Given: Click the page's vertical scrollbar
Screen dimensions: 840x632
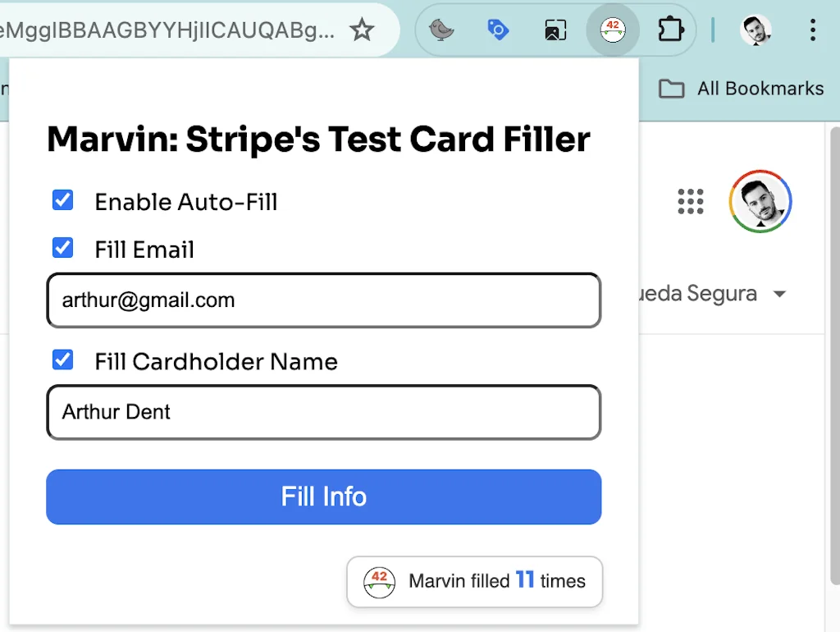Looking at the screenshot, I should (x=834, y=328).
